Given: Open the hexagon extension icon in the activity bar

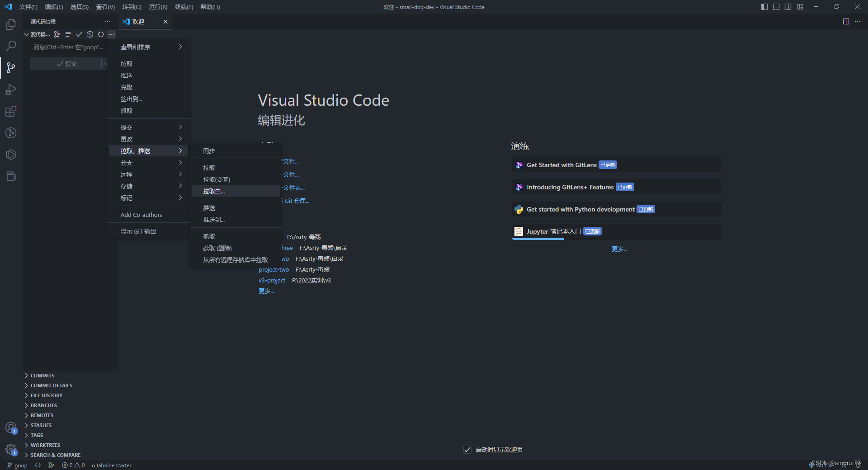Looking at the screenshot, I should [x=11, y=155].
